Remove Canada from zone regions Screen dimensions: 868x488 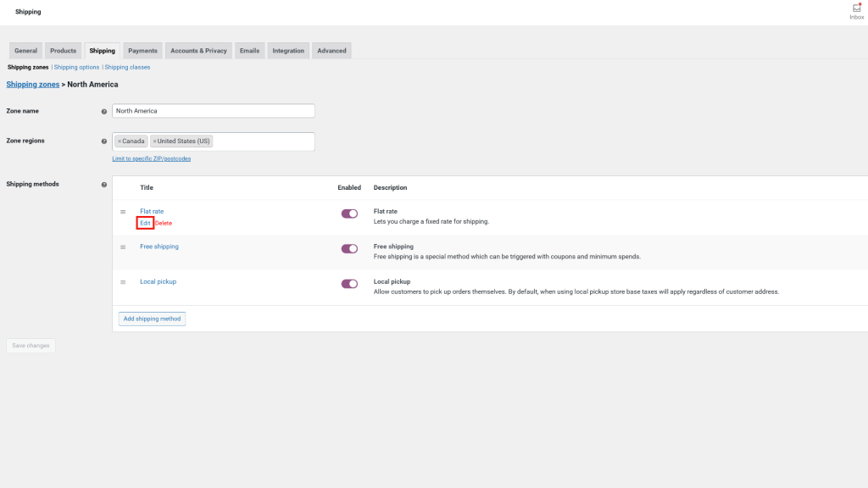(x=119, y=141)
